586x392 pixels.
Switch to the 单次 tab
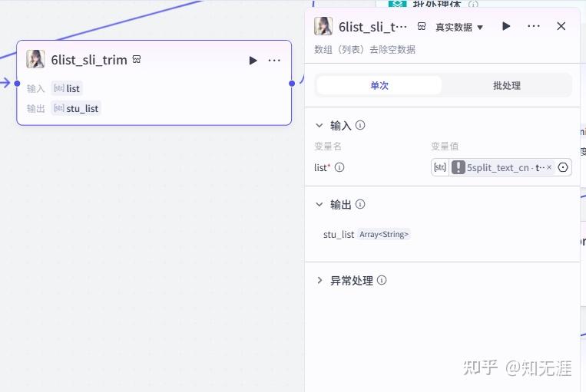379,85
